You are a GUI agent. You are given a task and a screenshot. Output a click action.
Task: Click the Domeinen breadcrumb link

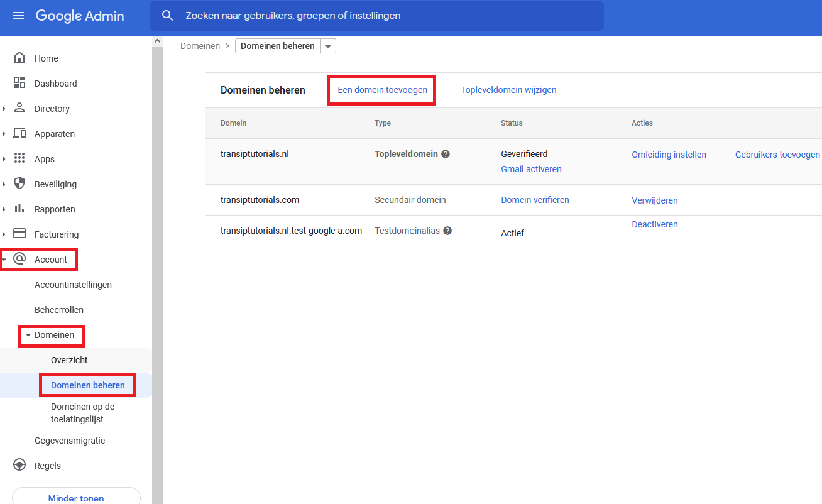pos(200,46)
